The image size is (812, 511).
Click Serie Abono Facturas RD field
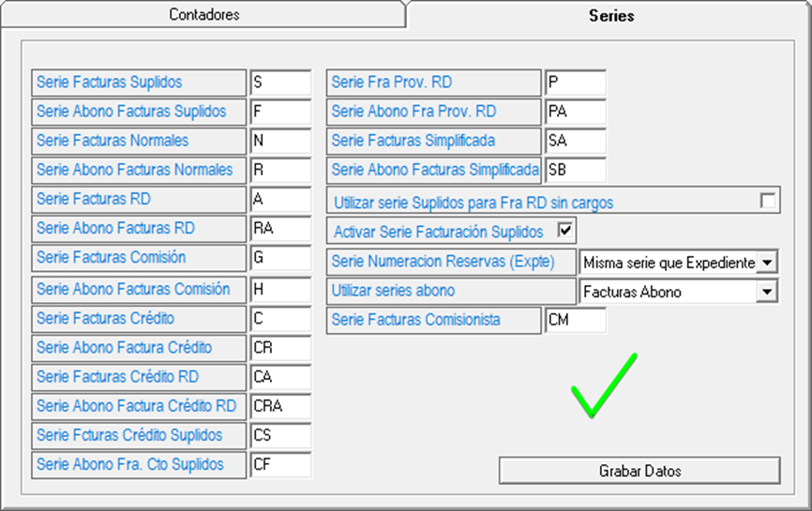[279, 229]
